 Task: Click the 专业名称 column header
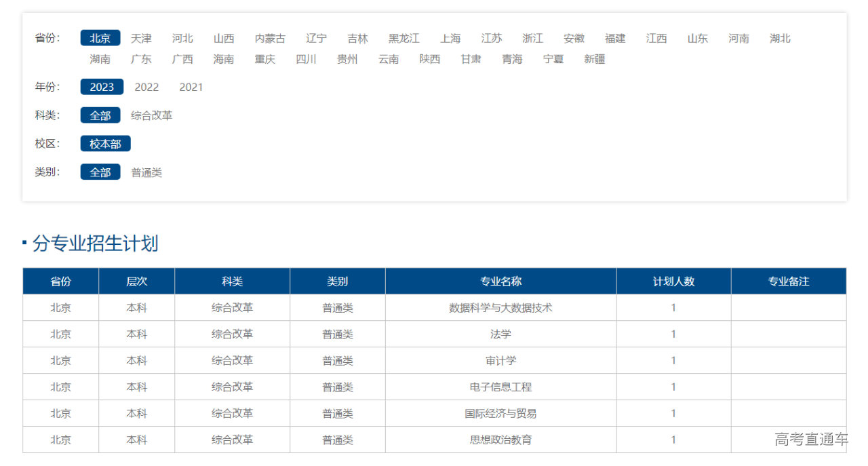pos(500,281)
